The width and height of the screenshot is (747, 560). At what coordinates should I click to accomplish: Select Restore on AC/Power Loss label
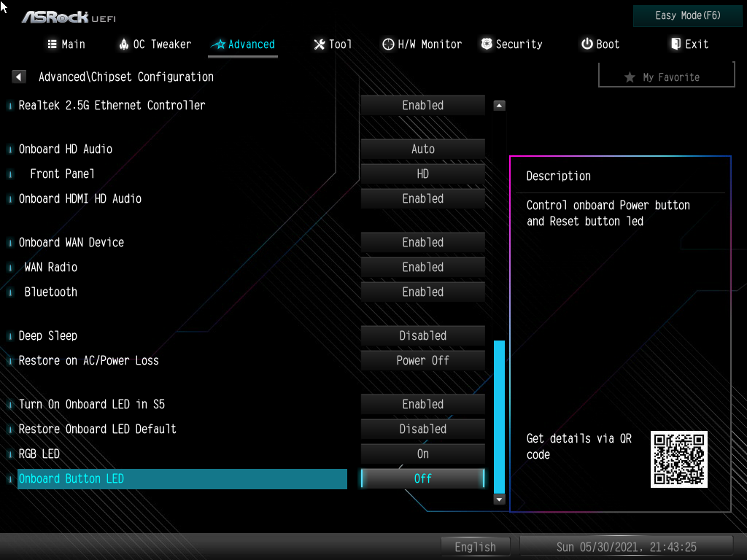[x=88, y=360]
